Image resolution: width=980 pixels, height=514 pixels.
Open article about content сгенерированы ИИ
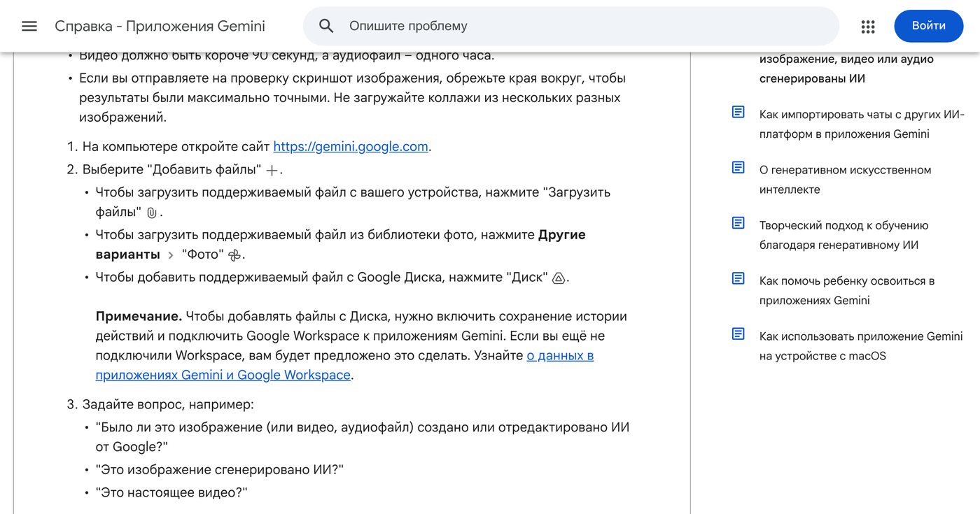point(846,69)
